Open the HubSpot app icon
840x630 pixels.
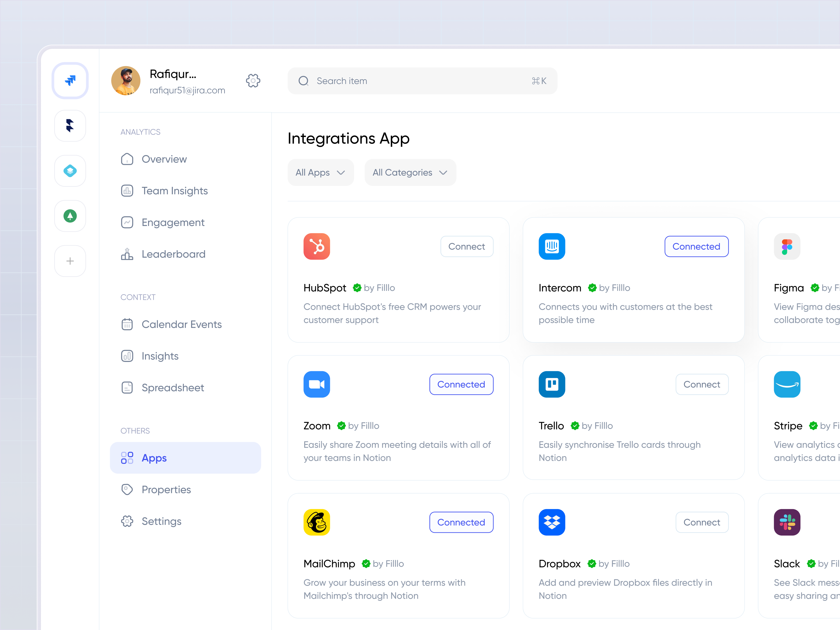coord(316,246)
